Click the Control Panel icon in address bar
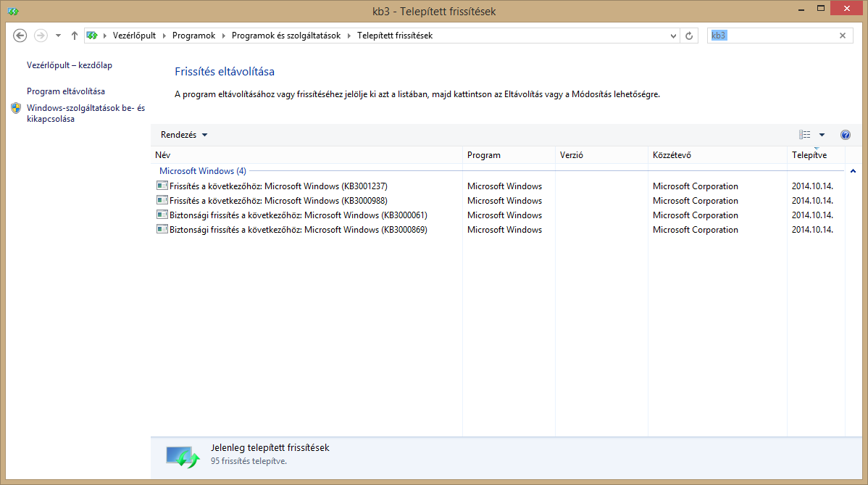 pos(92,36)
